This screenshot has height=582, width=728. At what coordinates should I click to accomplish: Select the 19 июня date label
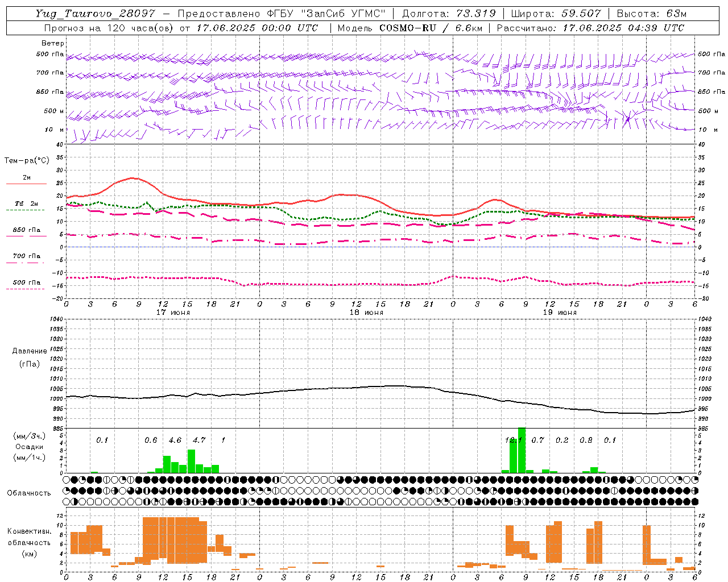560,313
